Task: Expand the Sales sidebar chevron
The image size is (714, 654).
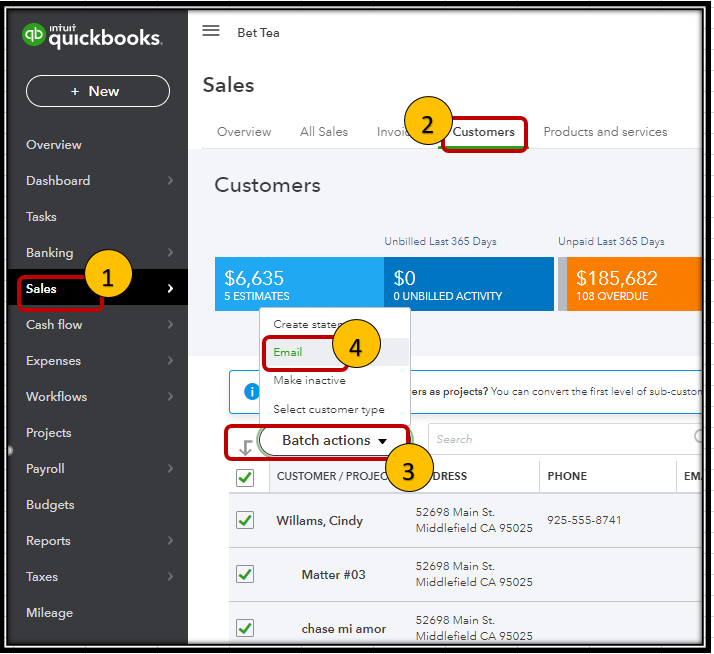Action: [x=170, y=288]
